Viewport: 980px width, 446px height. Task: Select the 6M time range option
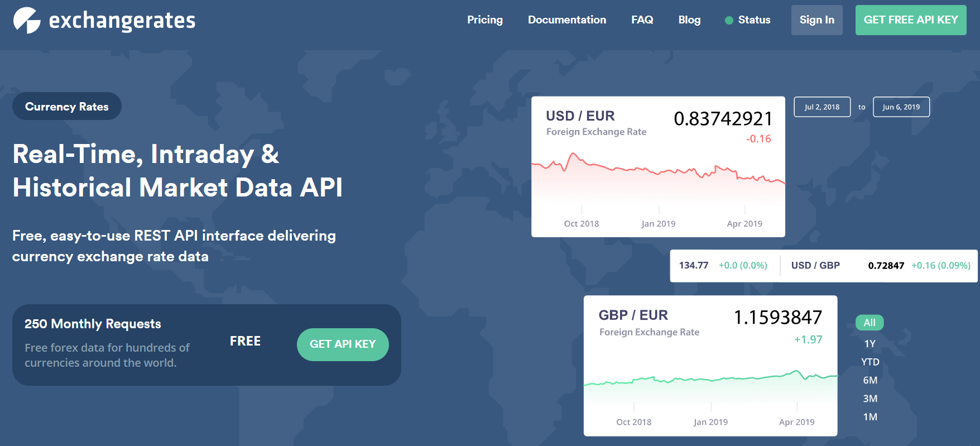click(x=870, y=380)
